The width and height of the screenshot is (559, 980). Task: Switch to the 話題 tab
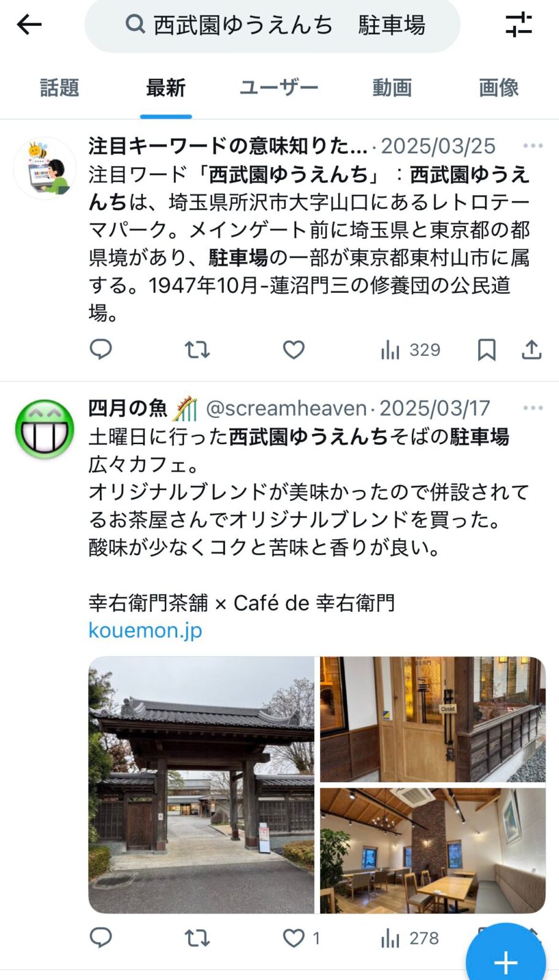click(59, 88)
